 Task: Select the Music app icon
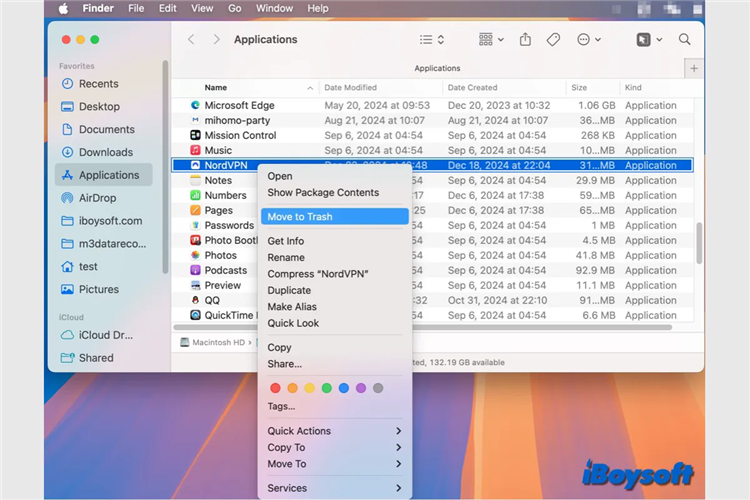click(195, 150)
